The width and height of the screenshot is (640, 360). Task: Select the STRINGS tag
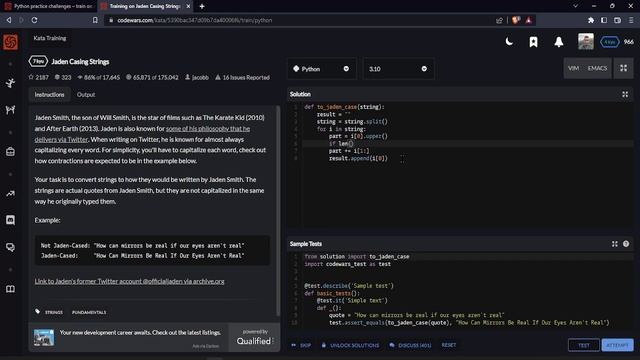click(54, 312)
